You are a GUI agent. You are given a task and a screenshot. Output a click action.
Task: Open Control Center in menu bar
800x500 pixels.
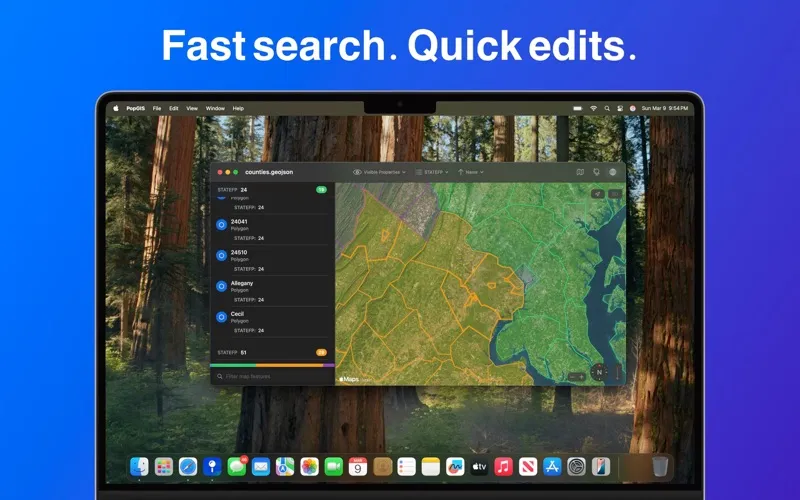pos(620,108)
